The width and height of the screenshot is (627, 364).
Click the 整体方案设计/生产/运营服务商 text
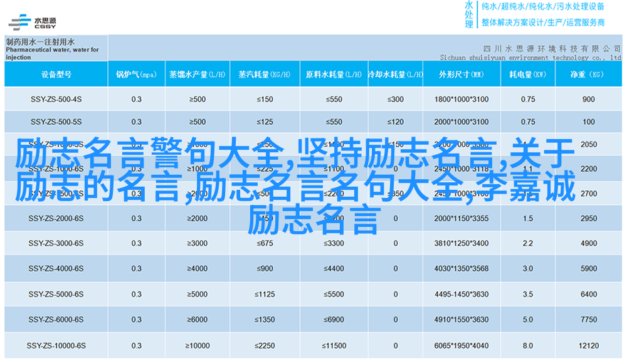[542, 23]
